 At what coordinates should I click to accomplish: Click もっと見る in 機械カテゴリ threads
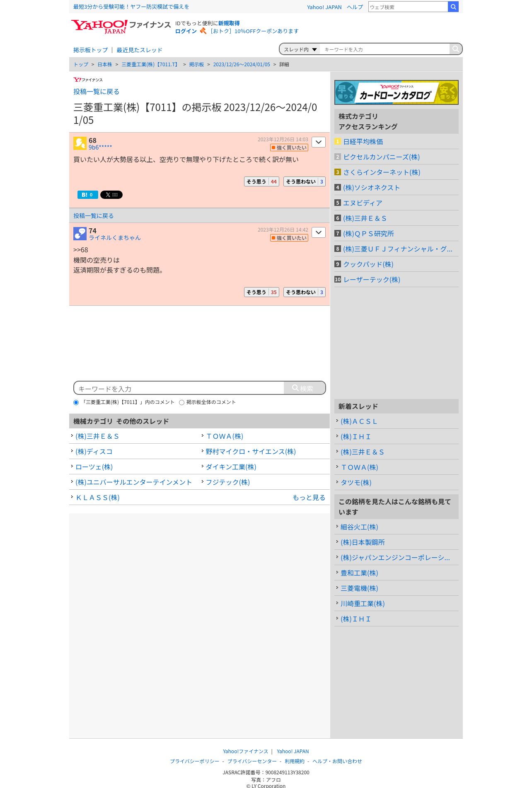309,498
